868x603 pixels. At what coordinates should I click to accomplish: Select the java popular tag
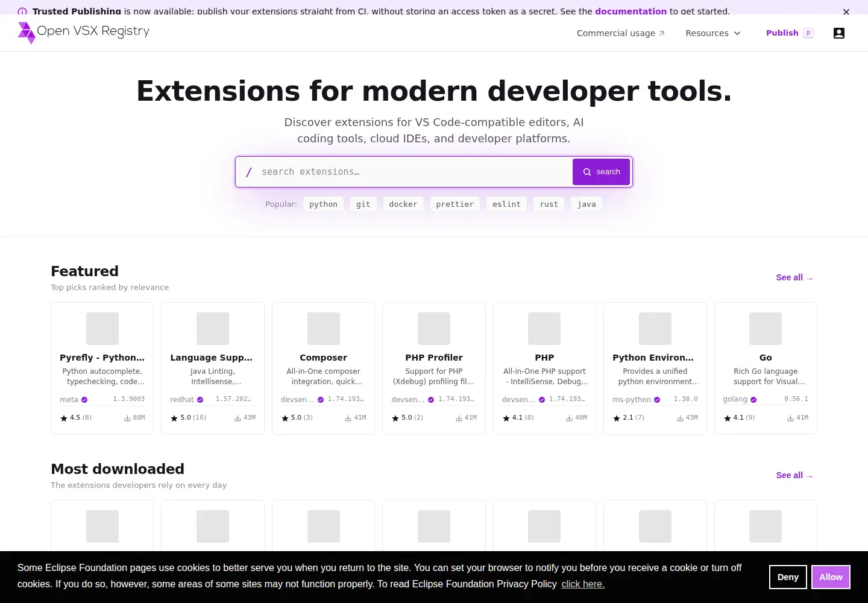587,204
